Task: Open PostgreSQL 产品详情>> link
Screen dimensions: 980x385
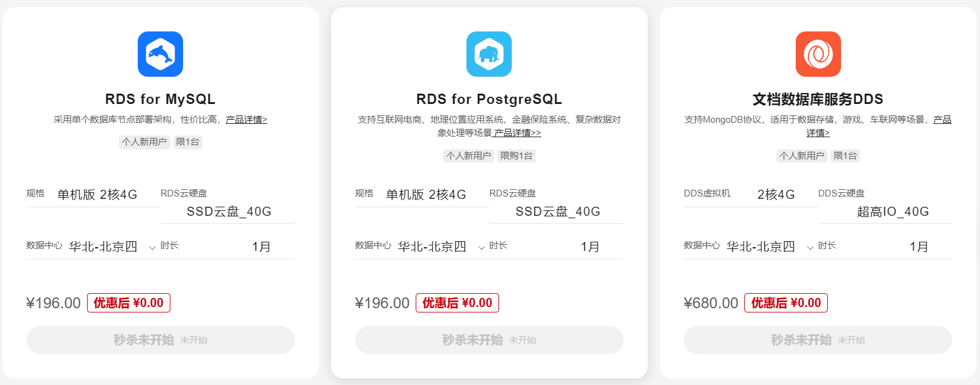Action: click(517, 133)
